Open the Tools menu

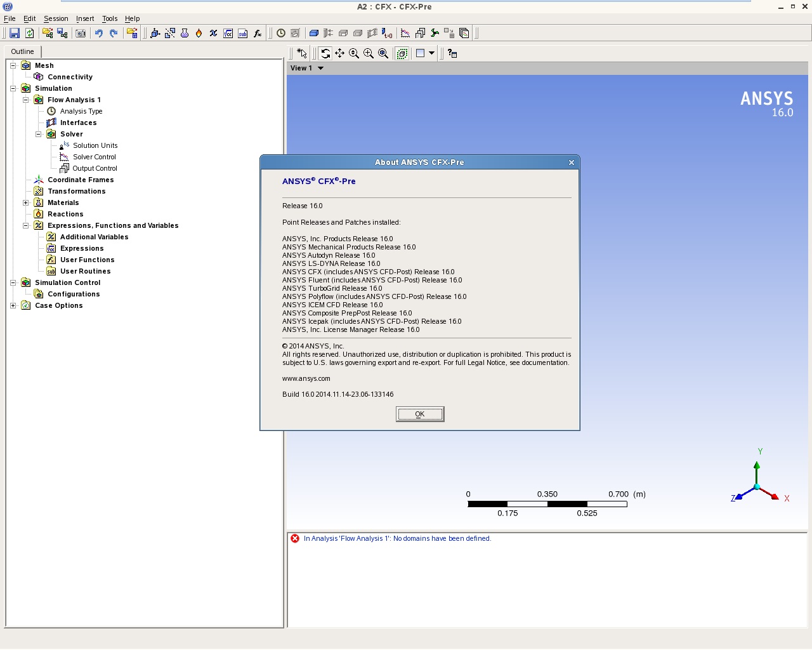click(110, 18)
